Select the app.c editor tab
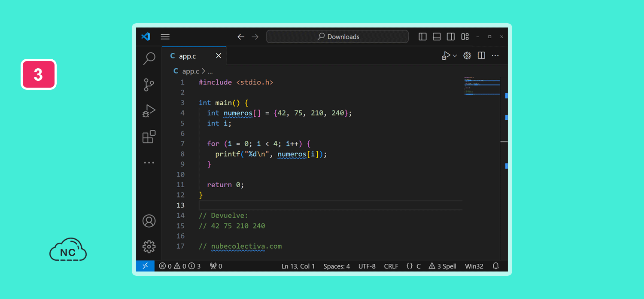This screenshot has width=644, height=299. (x=194, y=56)
